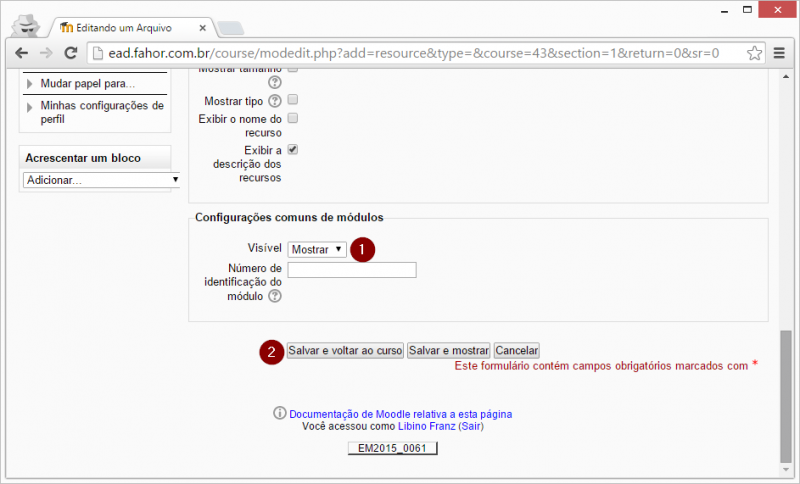The height and width of the screenshot is (484, 800).
Task: Click the scrollbar down arrow
Action: [786, 469]
